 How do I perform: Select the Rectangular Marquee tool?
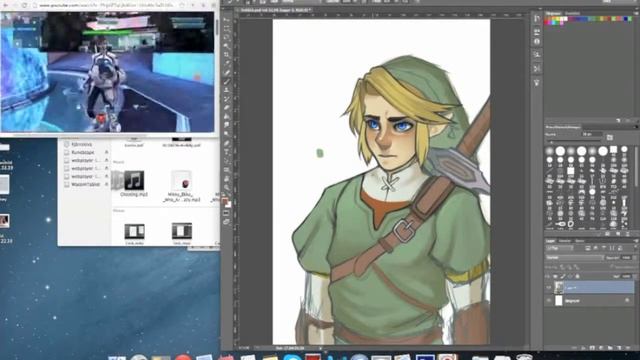227,29
